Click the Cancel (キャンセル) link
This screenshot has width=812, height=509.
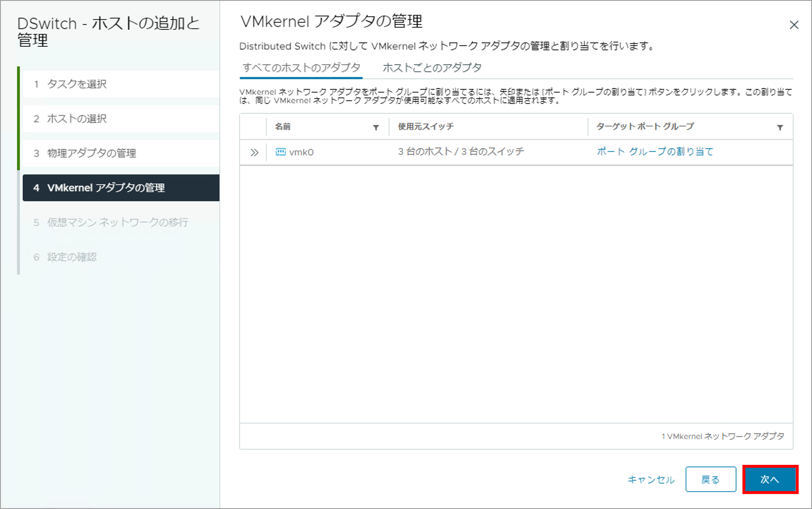coord(651,479)
